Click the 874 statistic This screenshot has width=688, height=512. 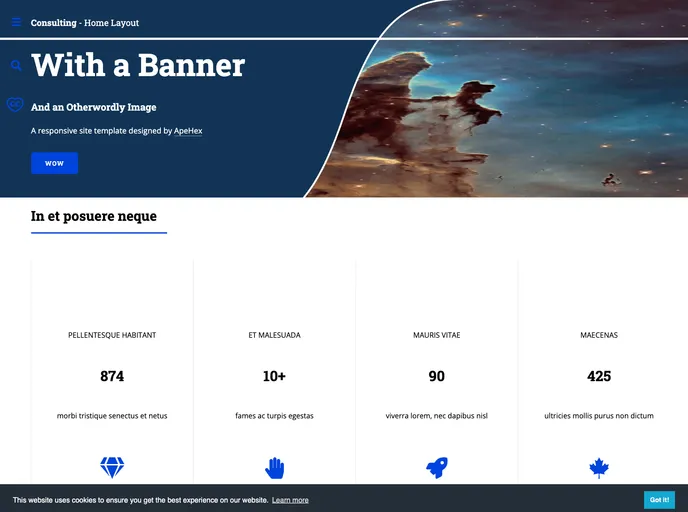[x=112, y=376]
